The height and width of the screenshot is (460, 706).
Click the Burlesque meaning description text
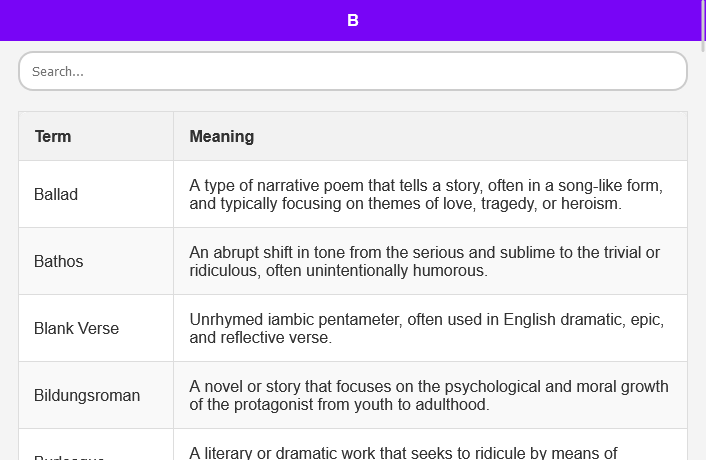click(x=403, y=452)
